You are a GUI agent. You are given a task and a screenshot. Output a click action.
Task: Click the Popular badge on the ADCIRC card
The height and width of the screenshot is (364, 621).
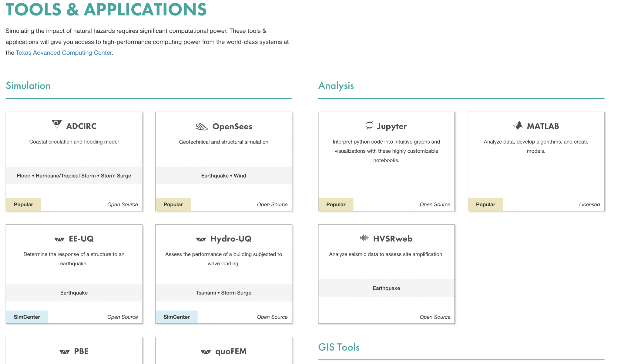click(x=23, y=204)
